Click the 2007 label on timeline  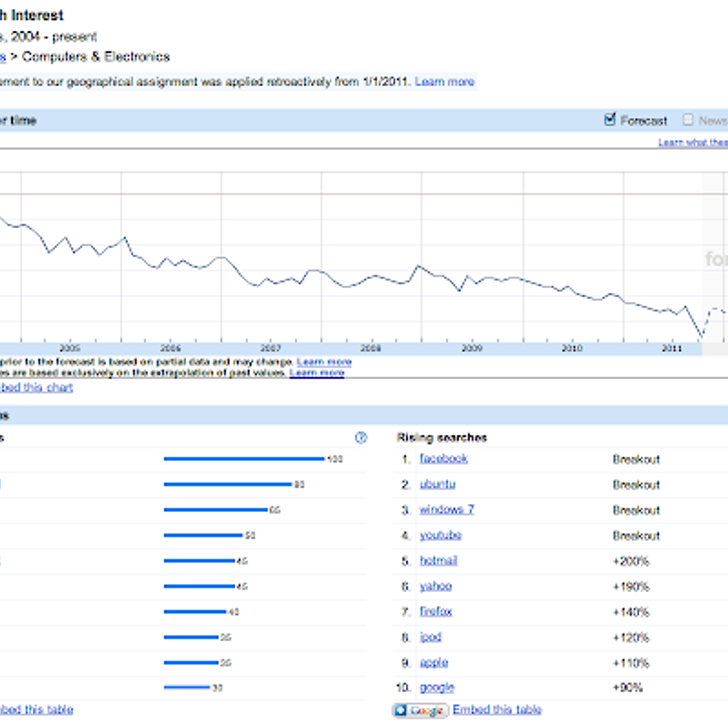(x=270, y=349)
